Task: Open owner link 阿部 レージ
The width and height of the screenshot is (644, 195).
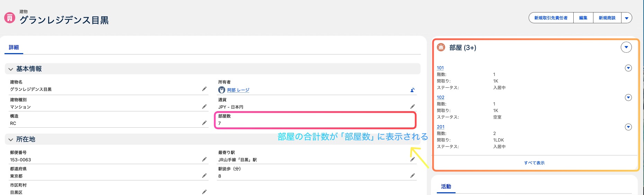Action: click(x=238, y=90)
